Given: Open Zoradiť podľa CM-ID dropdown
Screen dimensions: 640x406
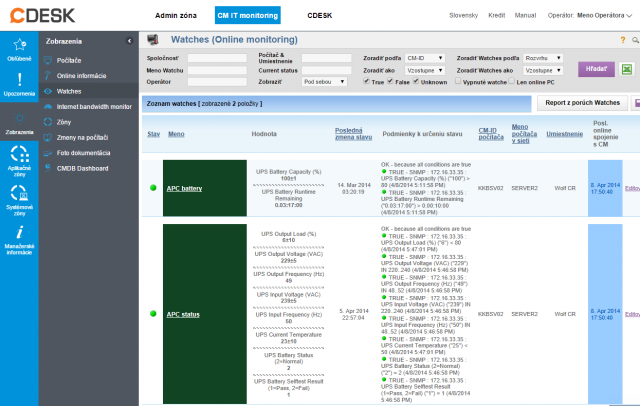Looking at the screenshot, I should [424, 58].
